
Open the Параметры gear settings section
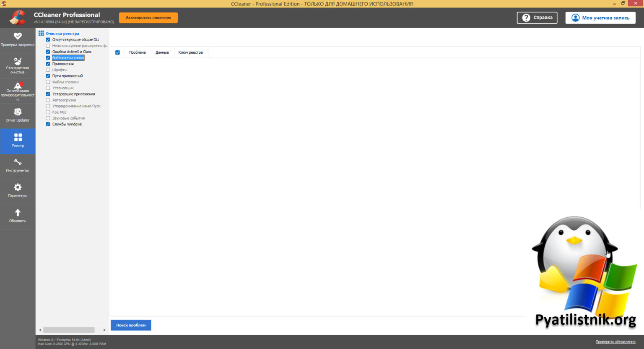18,191
